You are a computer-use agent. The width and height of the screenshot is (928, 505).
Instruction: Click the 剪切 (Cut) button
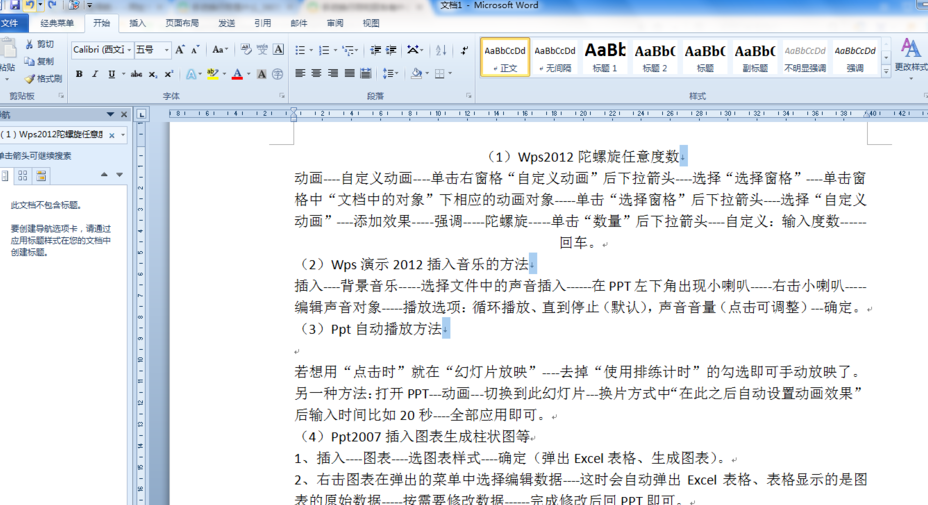pyautogui.click(x=40, y=44)
